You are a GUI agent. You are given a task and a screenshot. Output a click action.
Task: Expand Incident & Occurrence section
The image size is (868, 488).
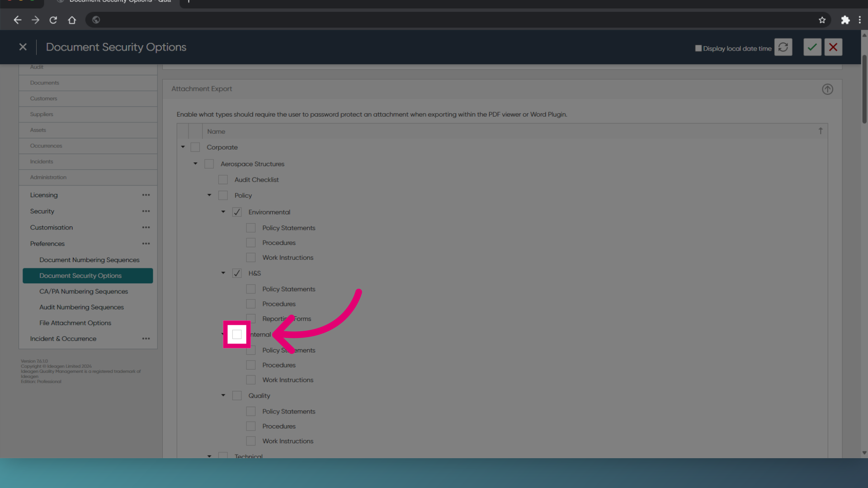pyautogui.click(x=63, y=339)
